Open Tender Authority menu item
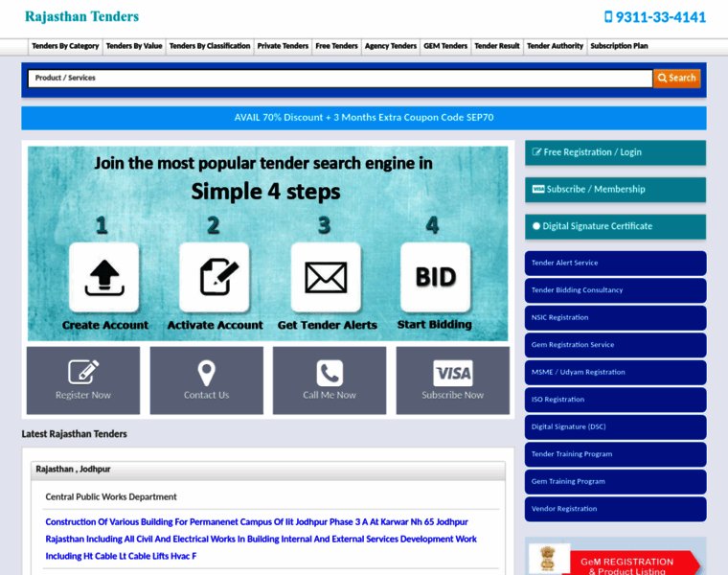 point(555,46)
